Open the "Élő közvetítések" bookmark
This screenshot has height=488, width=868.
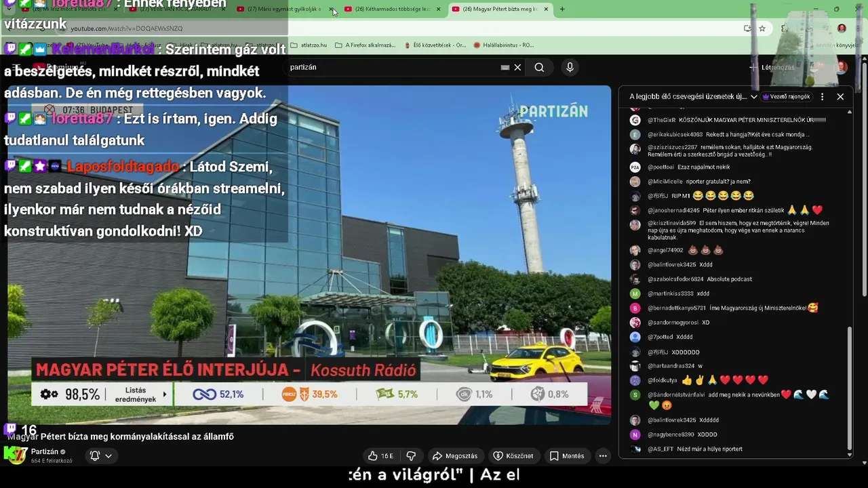[434, 45]
